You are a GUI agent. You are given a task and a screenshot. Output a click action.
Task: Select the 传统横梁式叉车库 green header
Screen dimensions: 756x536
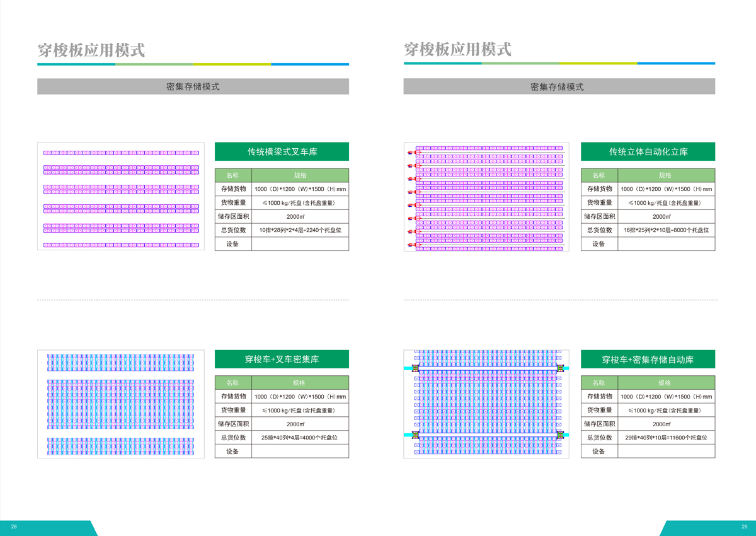click(282, 152)
